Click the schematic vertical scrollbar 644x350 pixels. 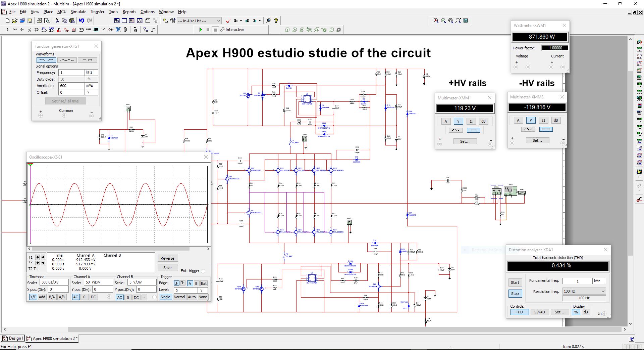pyautogui.click(x=630, y=163)
